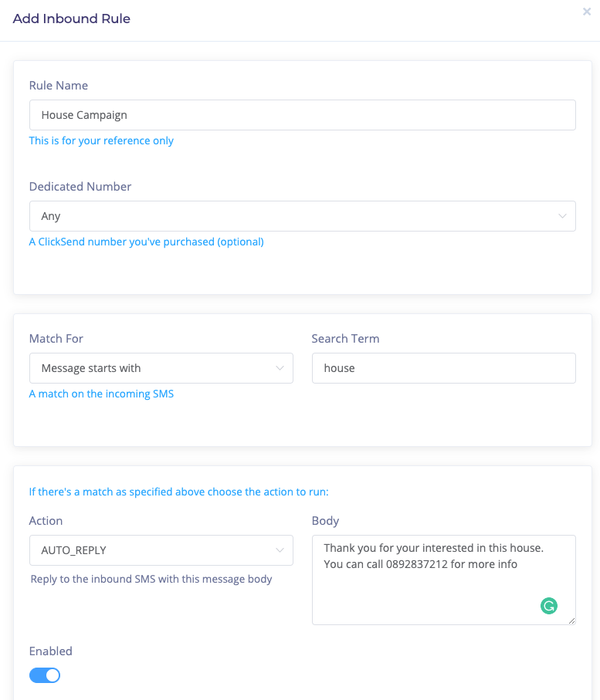Click the Match For chevron arrow
The height and width of the screenshot is (700, 600).
point(280,368)
